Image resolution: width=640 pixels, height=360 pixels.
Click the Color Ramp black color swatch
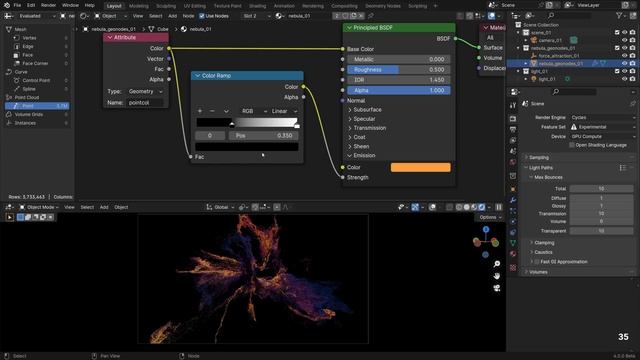click(x=247, y=147)
